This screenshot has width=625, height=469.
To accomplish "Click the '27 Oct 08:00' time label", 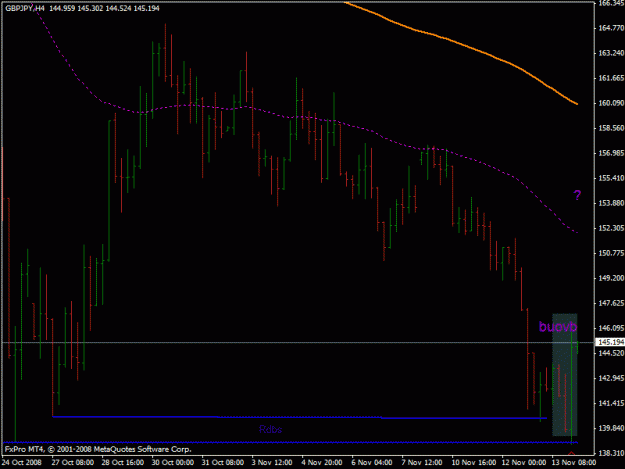I will click(73, 463).
